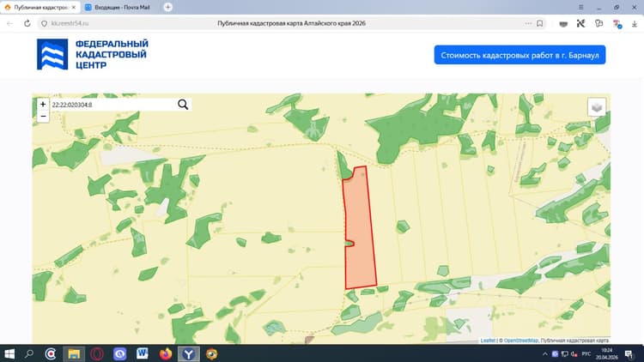
Task: Follow the Leaflet attribution link
Action: point(488,341)
